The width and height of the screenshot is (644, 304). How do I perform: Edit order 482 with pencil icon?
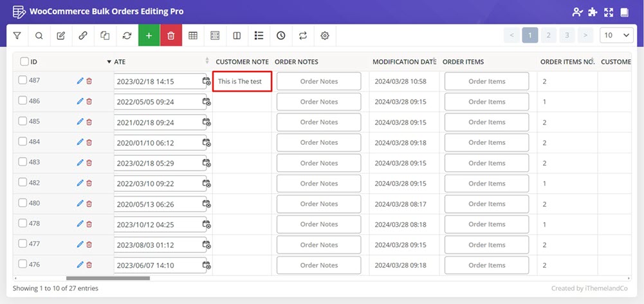click(x=80, y=183)
